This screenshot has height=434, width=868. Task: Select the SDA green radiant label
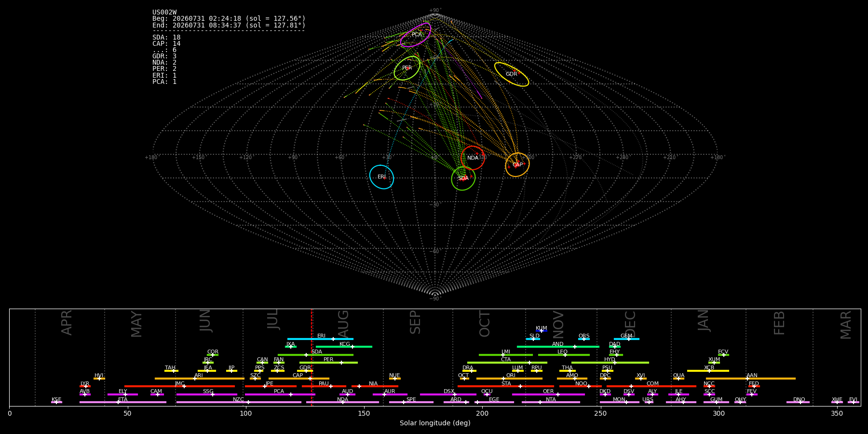463,178
